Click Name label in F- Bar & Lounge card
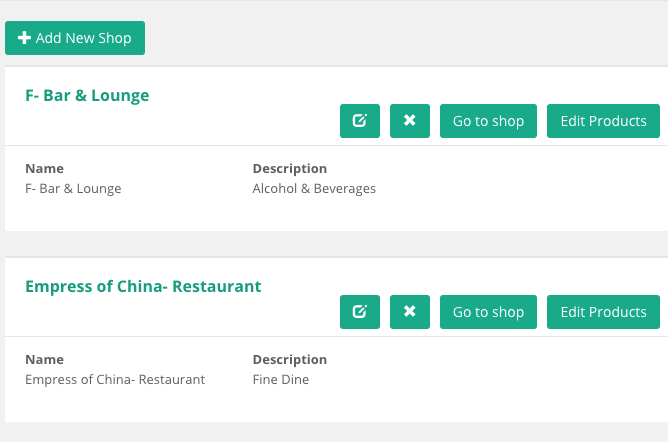The width and height of the screenshot is (668, 442). point(45,169)
